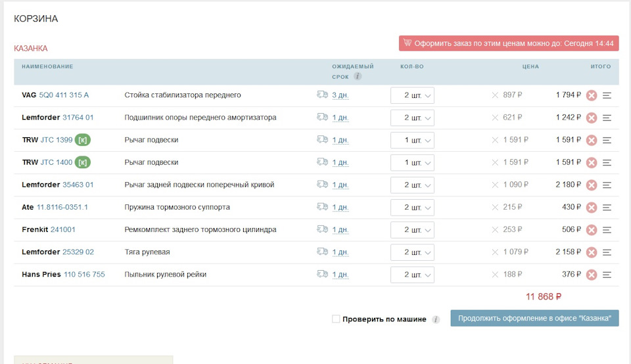Click 3 дн. delivery term link
Viewport: 631px width, 364px height.
pos(340,95)
